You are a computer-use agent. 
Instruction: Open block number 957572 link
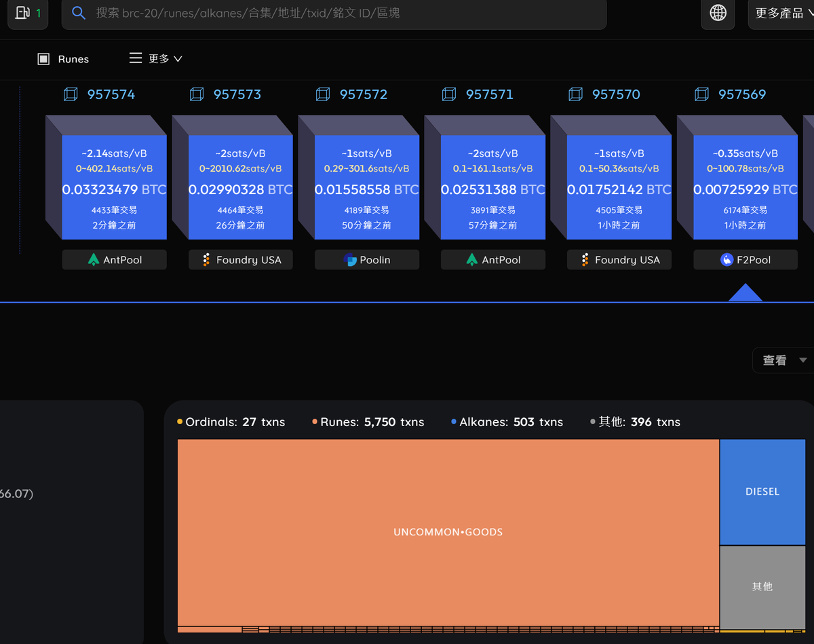(x=364, y=94)
